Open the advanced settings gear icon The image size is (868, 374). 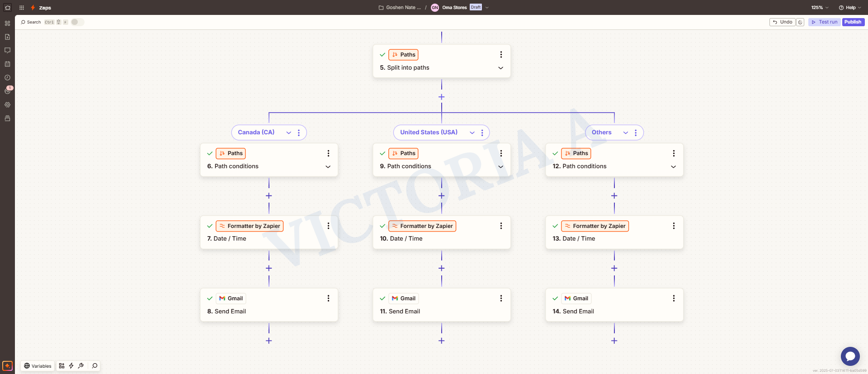pos(7,105)
